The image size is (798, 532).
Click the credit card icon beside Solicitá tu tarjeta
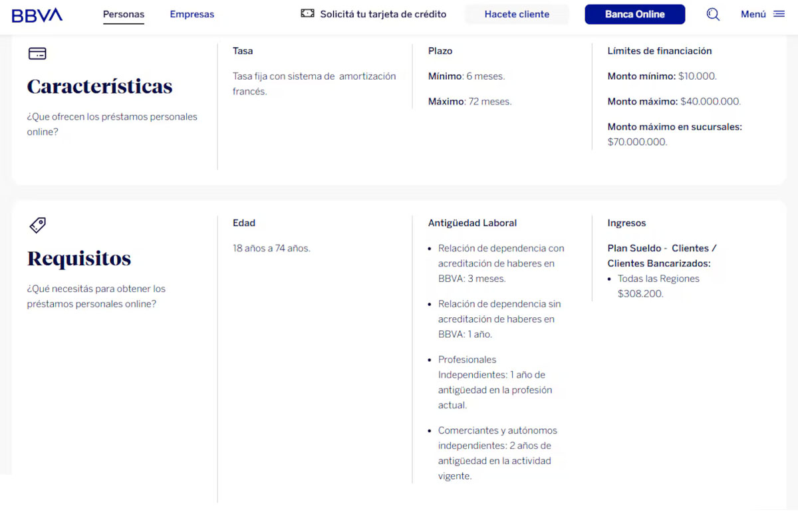(x=308, y=13)
